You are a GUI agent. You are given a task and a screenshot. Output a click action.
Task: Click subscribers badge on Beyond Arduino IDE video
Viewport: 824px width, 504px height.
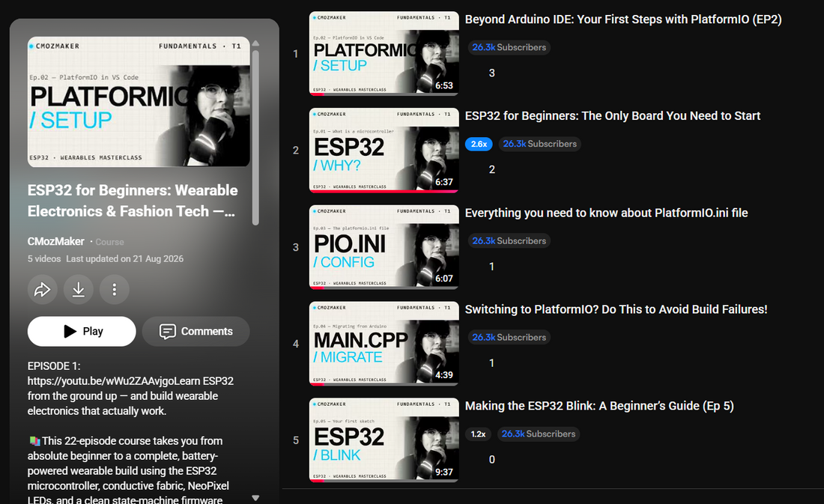pyautogui.click(x=509, y=47)
